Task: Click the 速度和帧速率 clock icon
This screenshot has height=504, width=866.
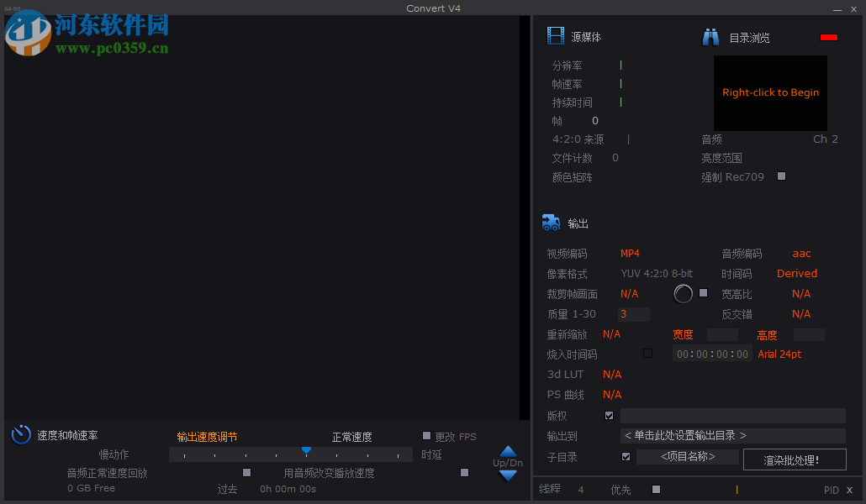Action: pyautogui.click(x=20, y=434)
